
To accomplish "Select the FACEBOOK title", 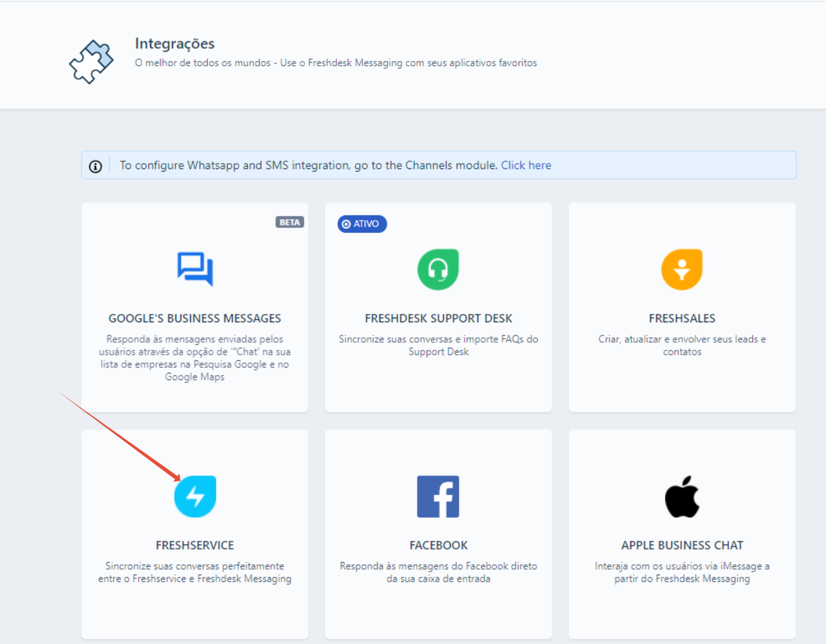I will [x=439, y=545].
